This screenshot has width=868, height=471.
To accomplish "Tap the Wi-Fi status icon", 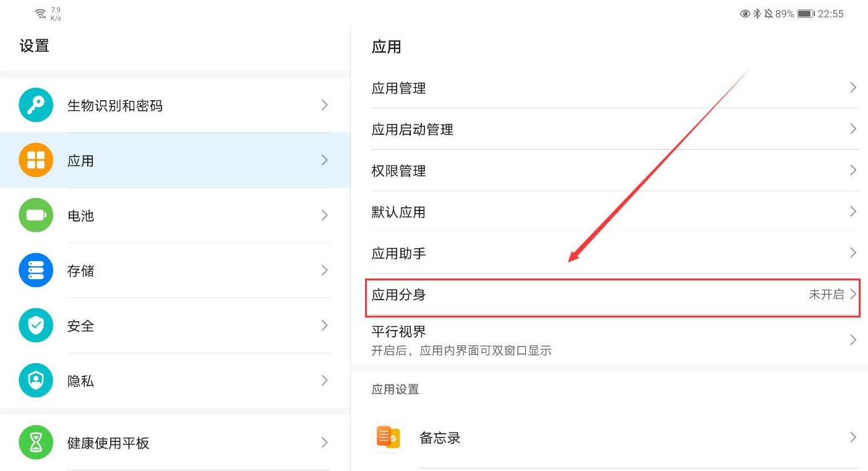I will point(41,14).
